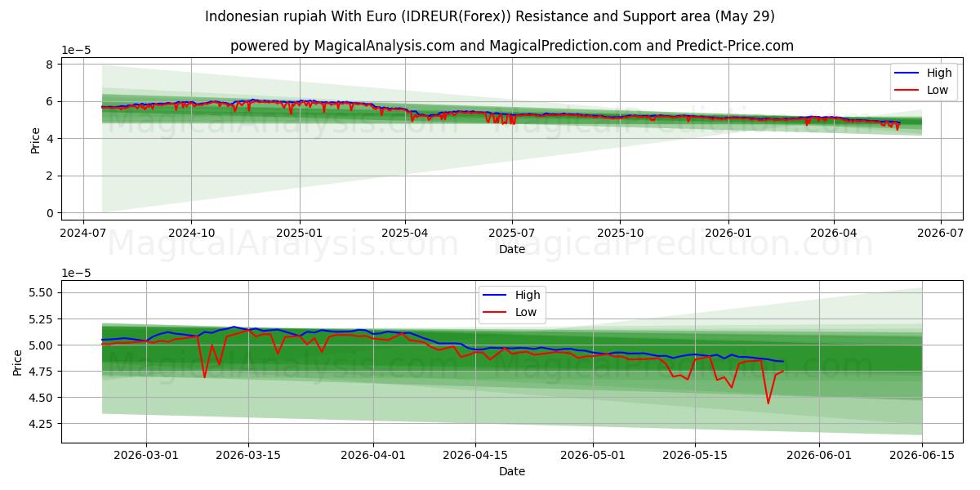Click the bottom chart 'Price' axis label
Image resolution: width=980 pixels, height=490 pixels.
[x=18, y=361]
